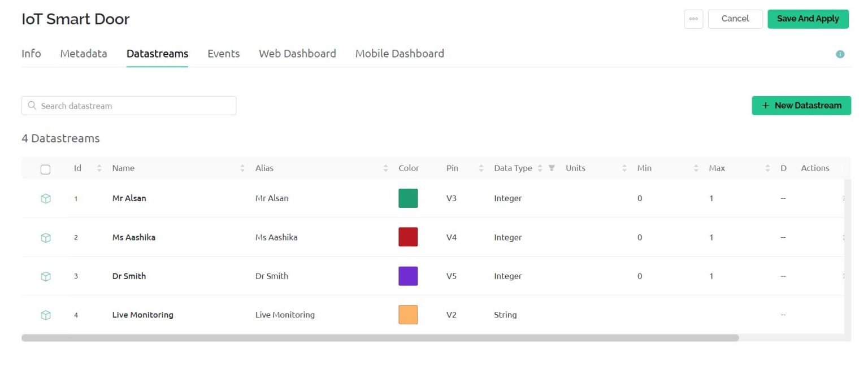Click the cube icon for Mr Alsan

(x=46, y=199)
